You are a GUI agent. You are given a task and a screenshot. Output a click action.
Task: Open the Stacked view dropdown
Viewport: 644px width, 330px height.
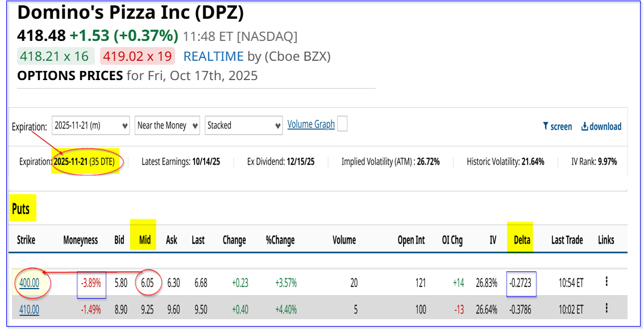click(x=244, y=126)
